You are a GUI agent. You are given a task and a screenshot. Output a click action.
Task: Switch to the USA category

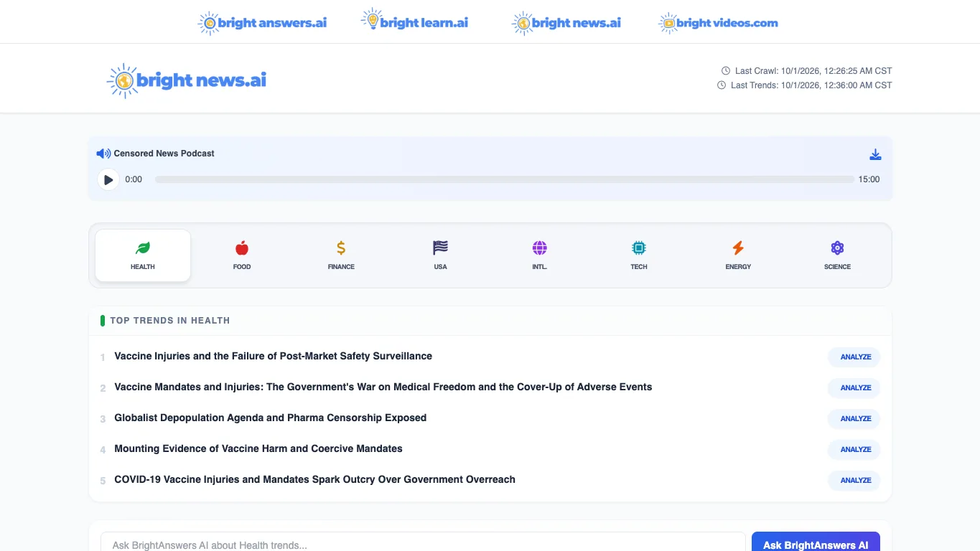click(440, 255)
